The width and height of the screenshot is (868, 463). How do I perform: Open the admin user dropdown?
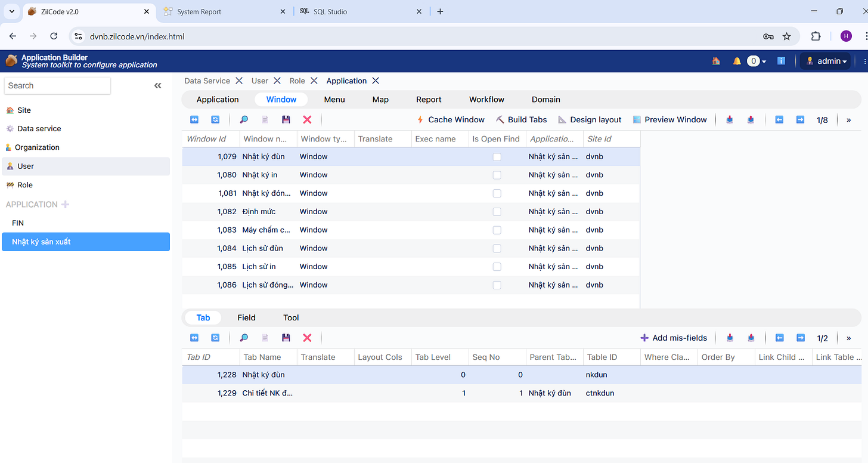pyautogui.click(x=826, y=61)
